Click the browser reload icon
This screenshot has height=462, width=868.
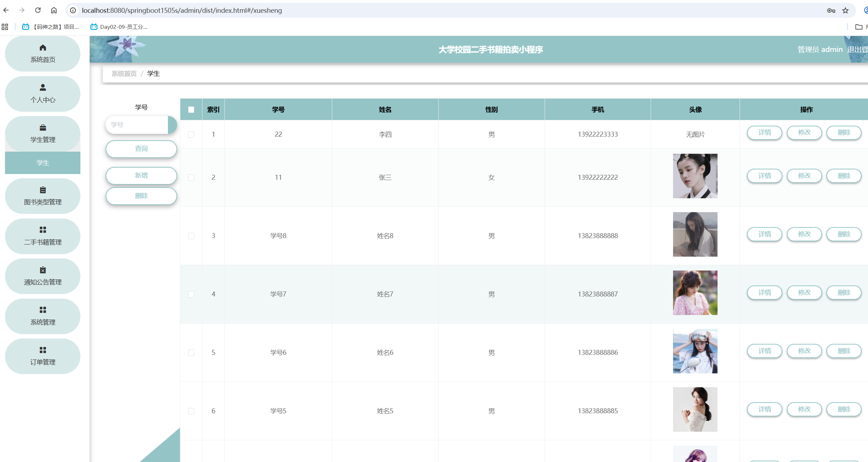pyautogui.click(x=38, y=10)
